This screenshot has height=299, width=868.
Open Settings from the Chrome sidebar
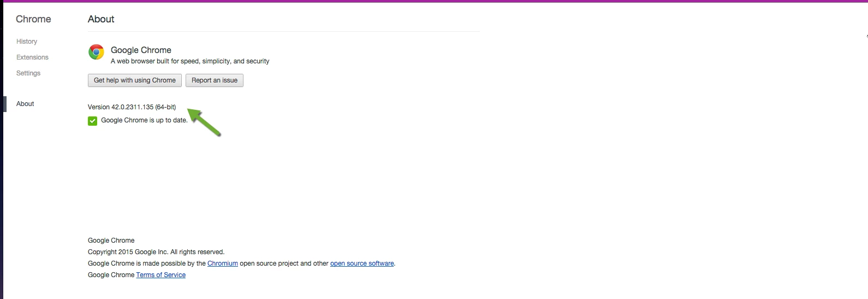coord(28,73)
